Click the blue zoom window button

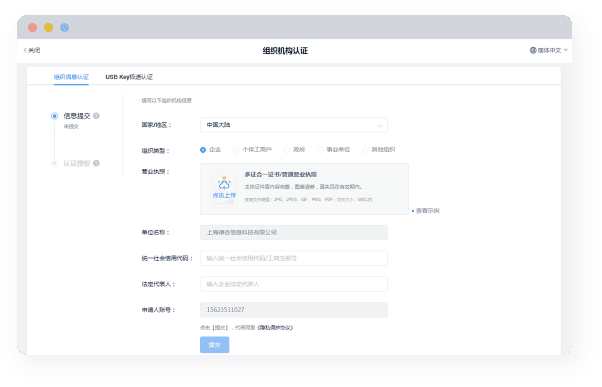(x=64, y=28)
